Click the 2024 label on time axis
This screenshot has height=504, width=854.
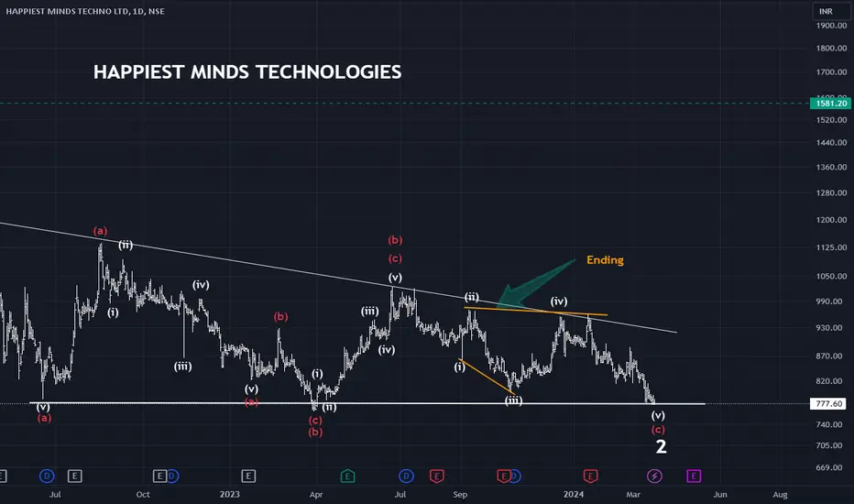(x=574, y=495)
